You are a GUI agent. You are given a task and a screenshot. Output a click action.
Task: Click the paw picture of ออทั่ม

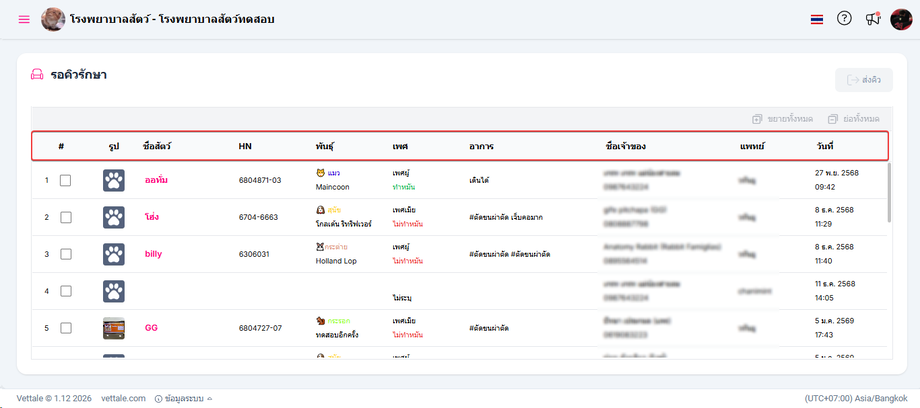pyautogui.click(x=114, y=180)
